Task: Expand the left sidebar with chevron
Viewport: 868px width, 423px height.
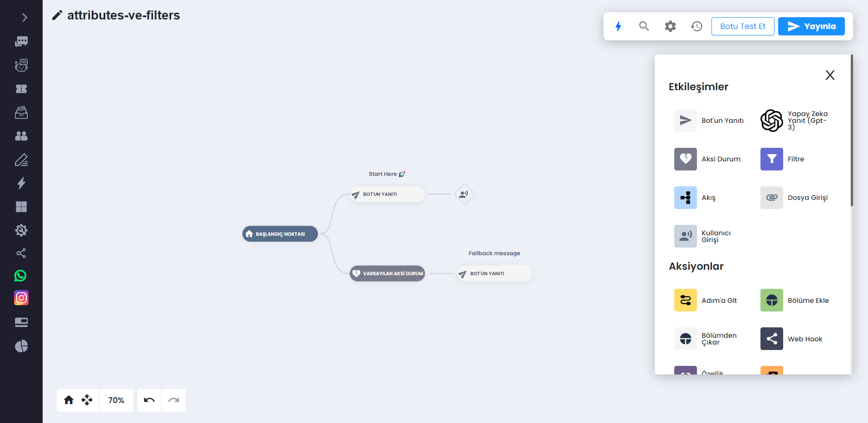Action: (25, 18)
